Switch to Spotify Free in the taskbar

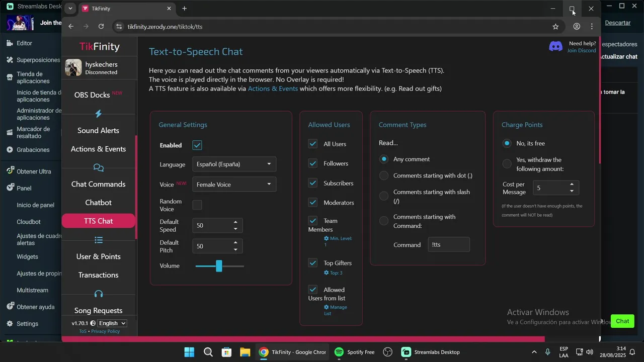(x=355, y=352)
